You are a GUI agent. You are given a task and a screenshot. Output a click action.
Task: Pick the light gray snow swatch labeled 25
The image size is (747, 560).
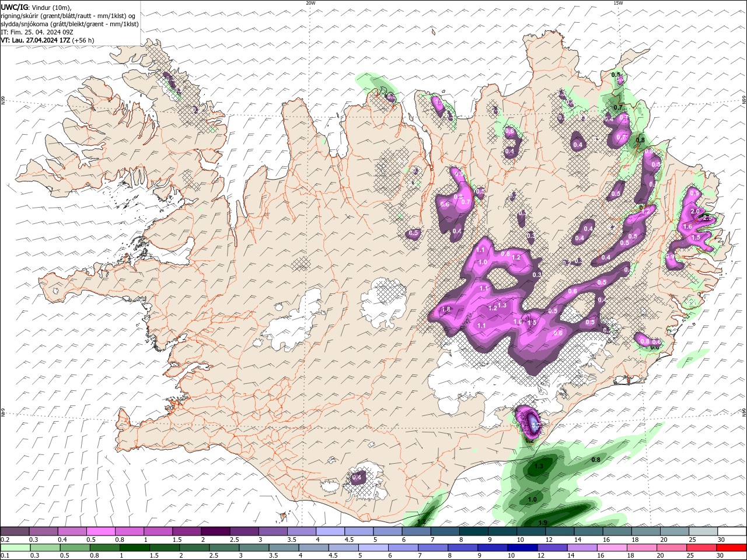(x=703, y=531)
